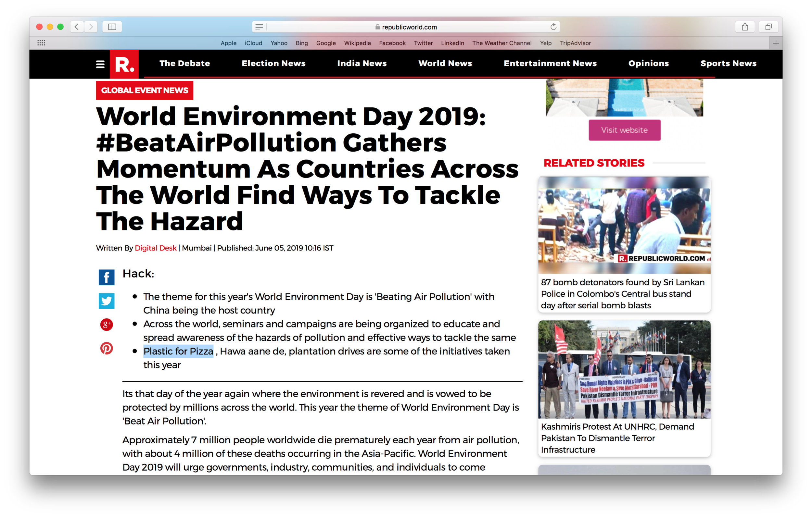
Task: Add a new tab with the plus icon
Action: tap(776, 43)
